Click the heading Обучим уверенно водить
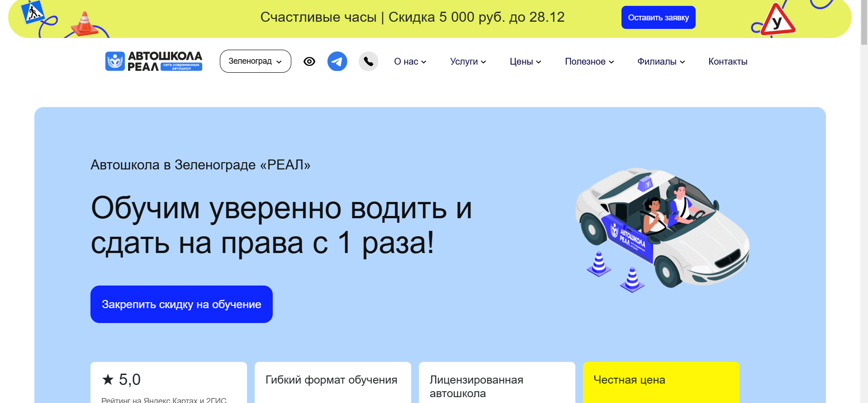 (x=281, y=225)
